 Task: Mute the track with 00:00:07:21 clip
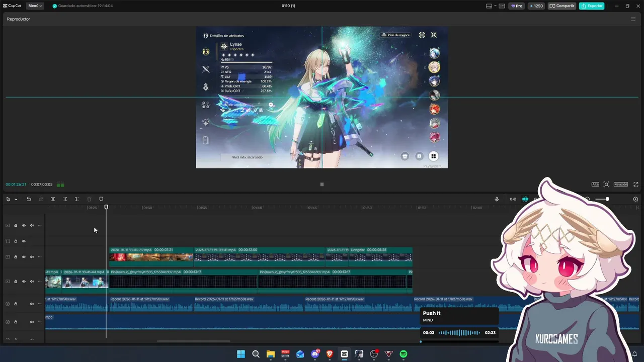click(32, 257)
